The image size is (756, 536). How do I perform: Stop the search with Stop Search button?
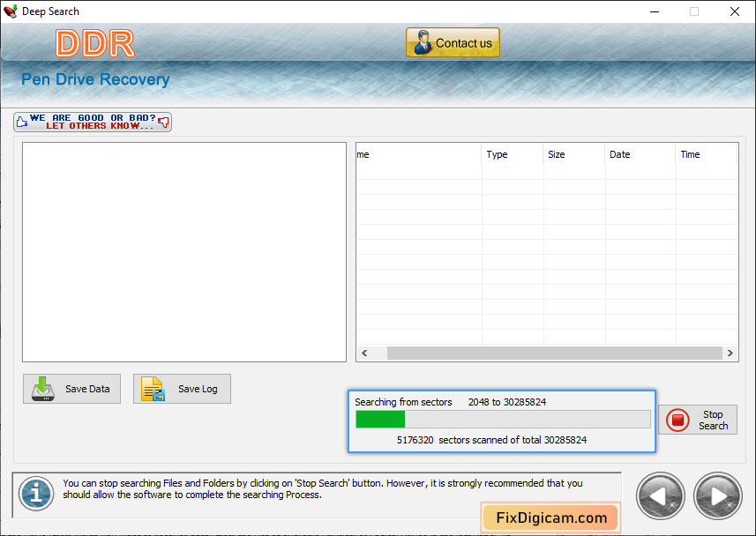[697, 420]
